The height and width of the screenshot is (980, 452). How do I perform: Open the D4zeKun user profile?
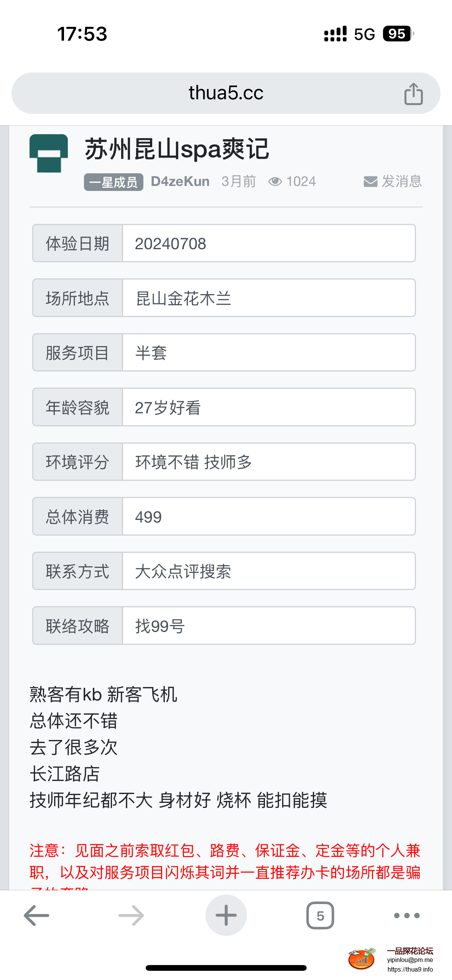[x=180, y=181]
